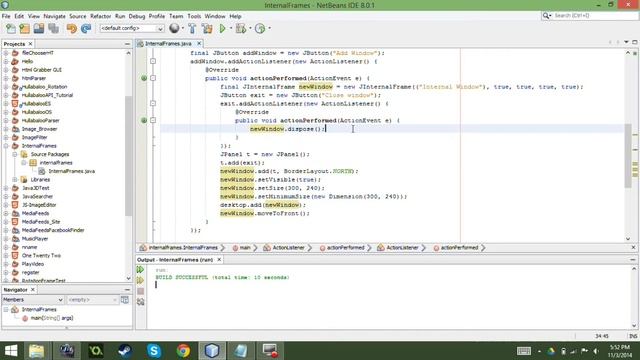Open Debug Project dropdown arrow

tap(250, 29)
